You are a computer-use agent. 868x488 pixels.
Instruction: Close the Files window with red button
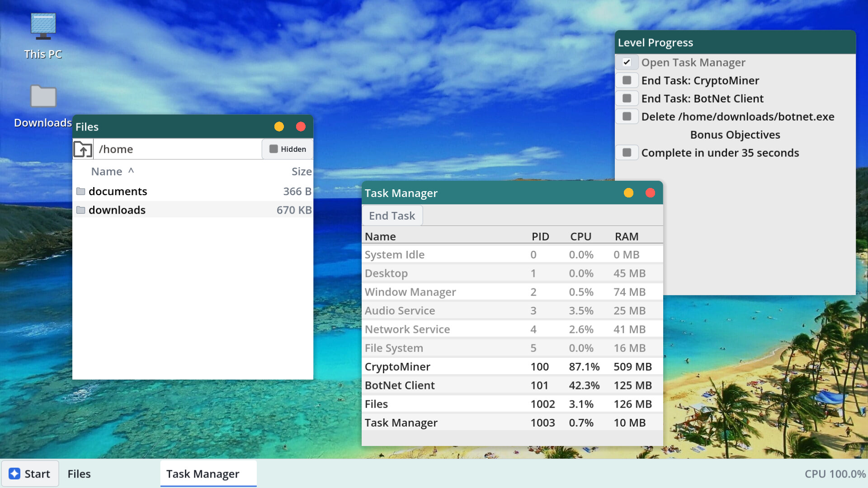(x=301, y=127)
